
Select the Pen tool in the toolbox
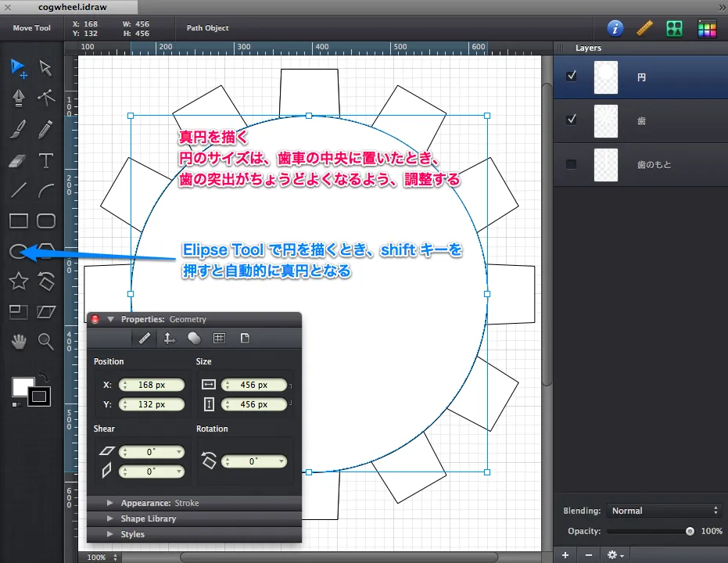coord(19,97)
